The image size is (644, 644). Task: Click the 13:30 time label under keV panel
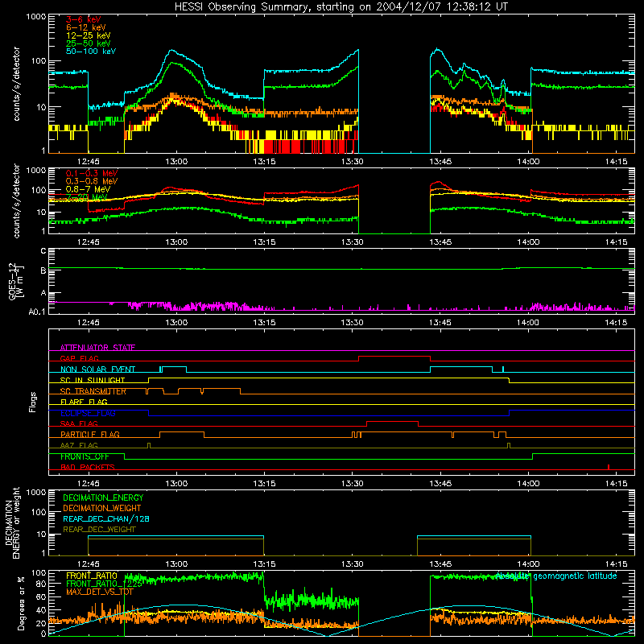tap(352, 162)
